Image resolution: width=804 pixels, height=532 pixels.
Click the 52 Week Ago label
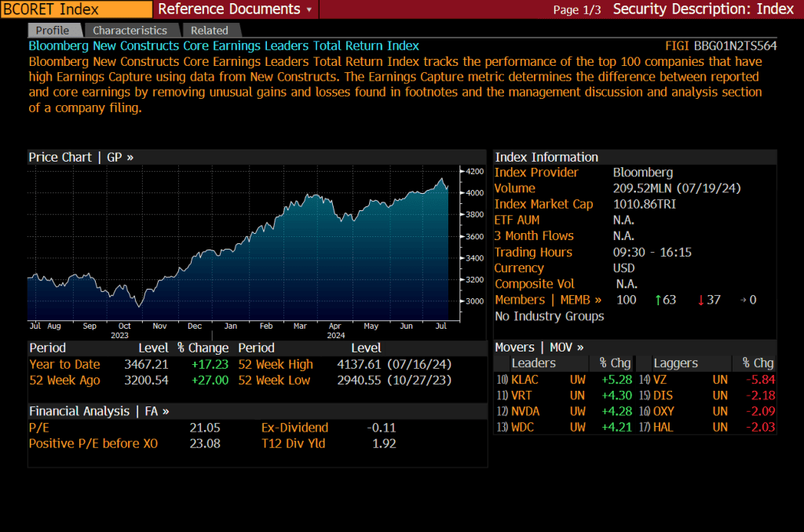pos(64,381)
